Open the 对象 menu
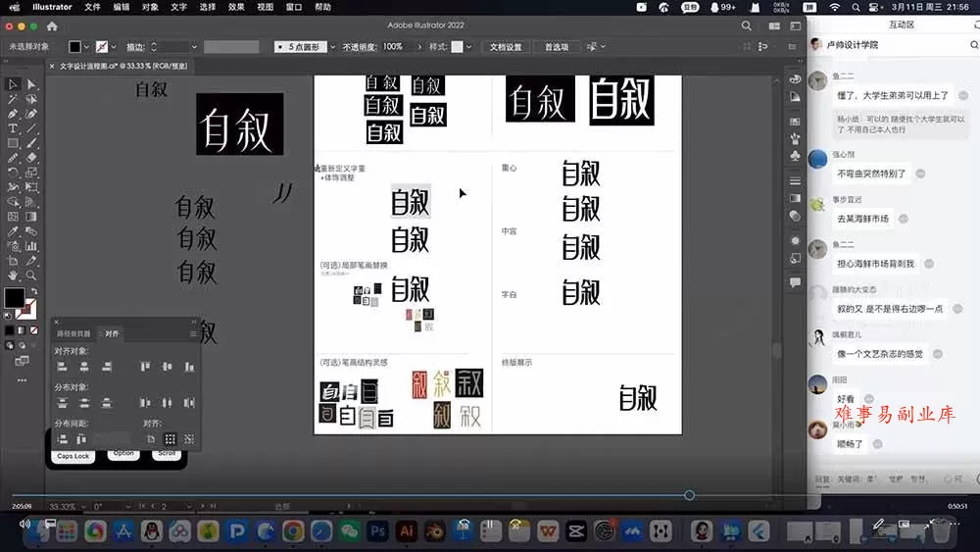The width and height of the screenshot is (980, 552). (x=150, y=7)
